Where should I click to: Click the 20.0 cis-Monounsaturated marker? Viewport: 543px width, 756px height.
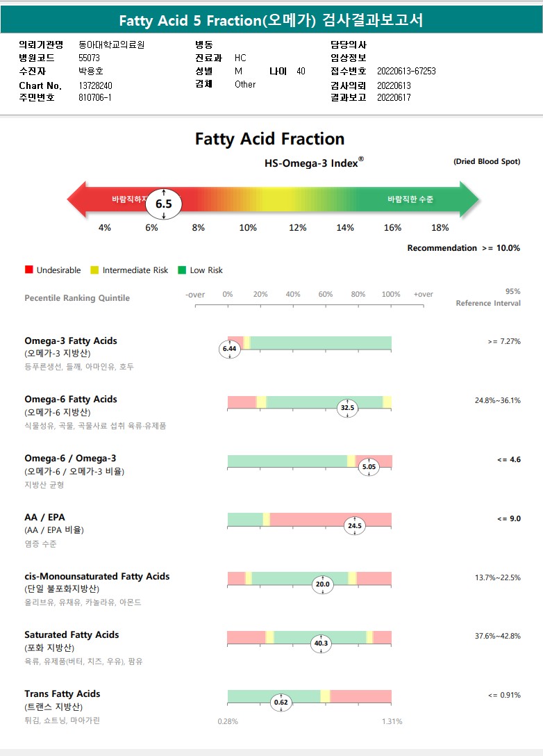coord(322,585)
